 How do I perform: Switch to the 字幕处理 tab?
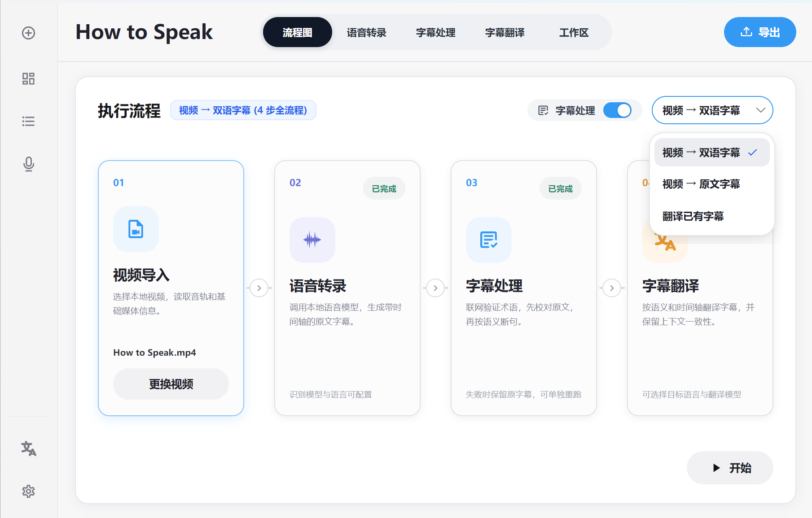coord(435,32)
